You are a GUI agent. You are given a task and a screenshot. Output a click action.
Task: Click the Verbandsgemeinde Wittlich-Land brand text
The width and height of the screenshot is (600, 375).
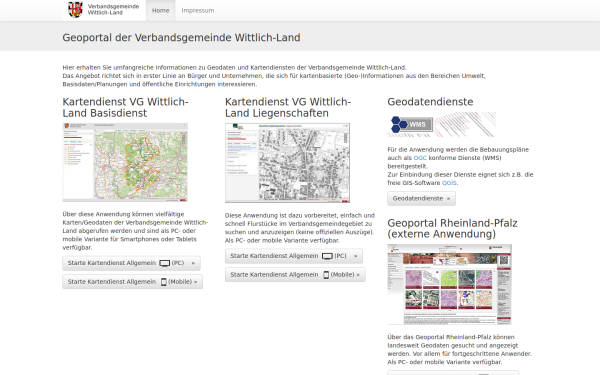pos(113,10)
